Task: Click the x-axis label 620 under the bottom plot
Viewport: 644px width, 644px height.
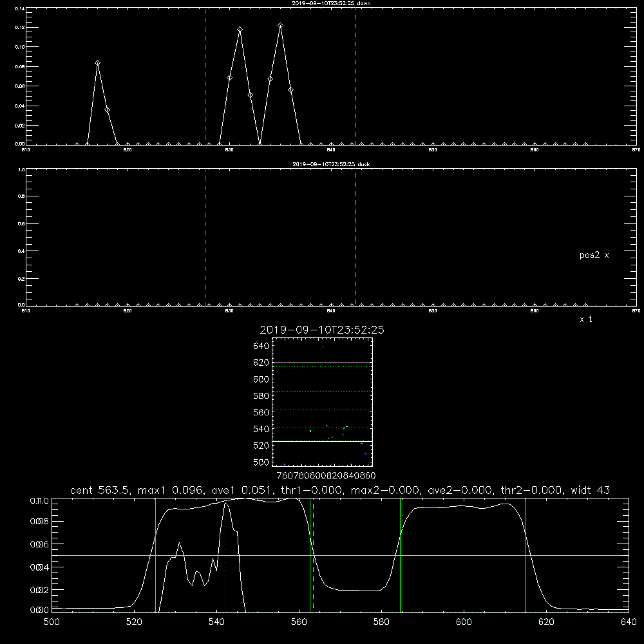Action: point(546,622)
